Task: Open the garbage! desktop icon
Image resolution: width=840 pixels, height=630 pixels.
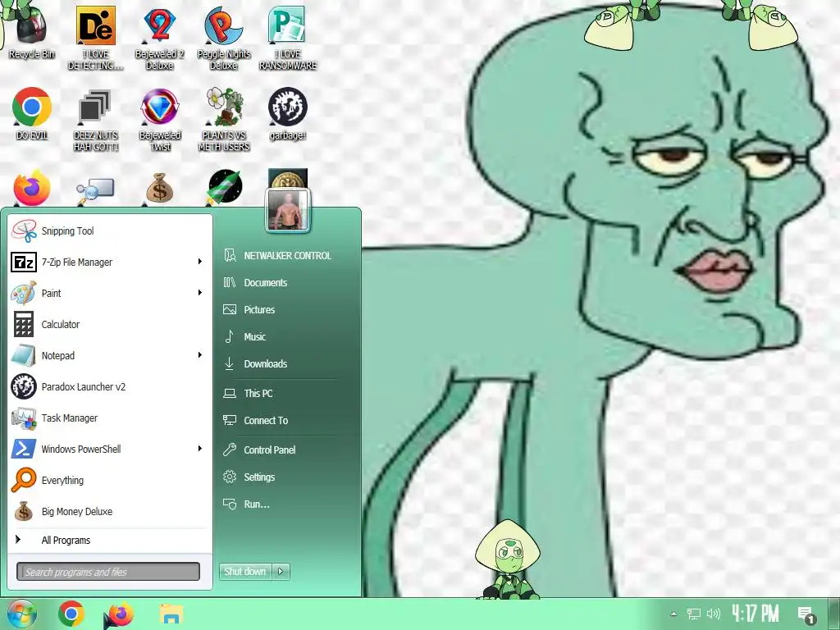Action: point(288,113)
